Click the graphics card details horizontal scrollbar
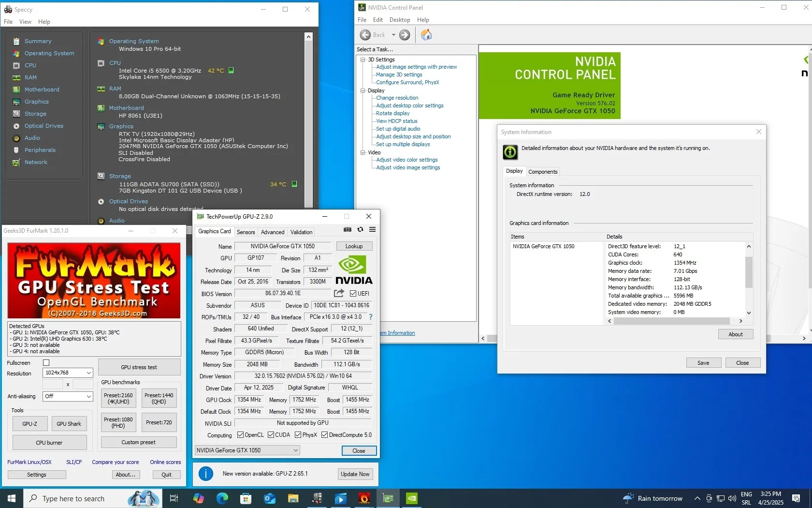 [x=675, y=321]
